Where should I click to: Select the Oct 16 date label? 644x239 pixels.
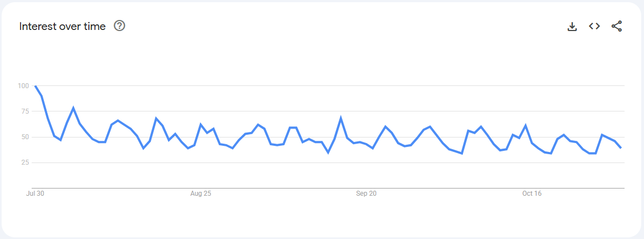tap(532, 194)
